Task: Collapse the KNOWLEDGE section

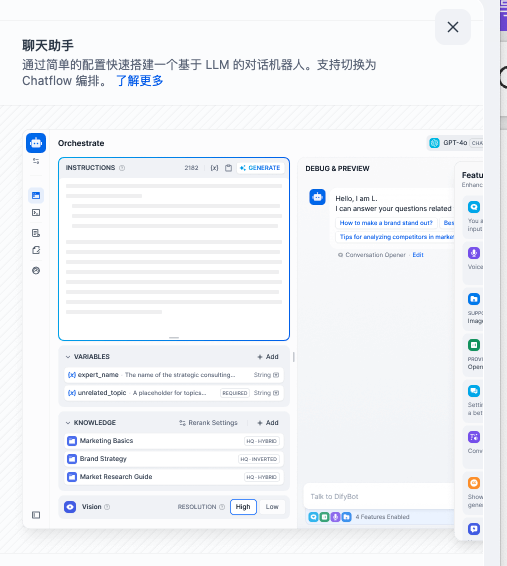Action: point(68,423)
